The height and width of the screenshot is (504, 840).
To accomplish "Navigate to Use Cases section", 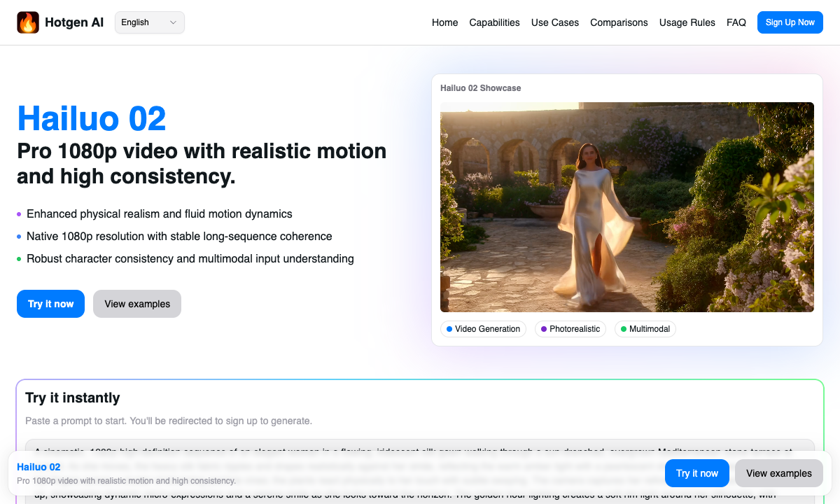I will click(554, 22).
